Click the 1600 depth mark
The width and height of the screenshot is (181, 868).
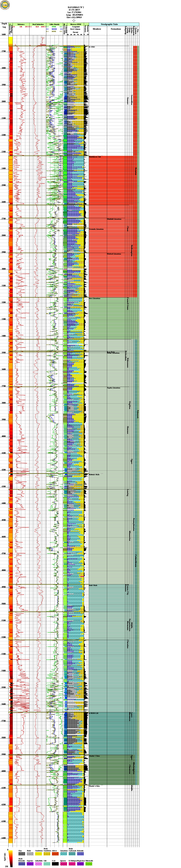4,34
